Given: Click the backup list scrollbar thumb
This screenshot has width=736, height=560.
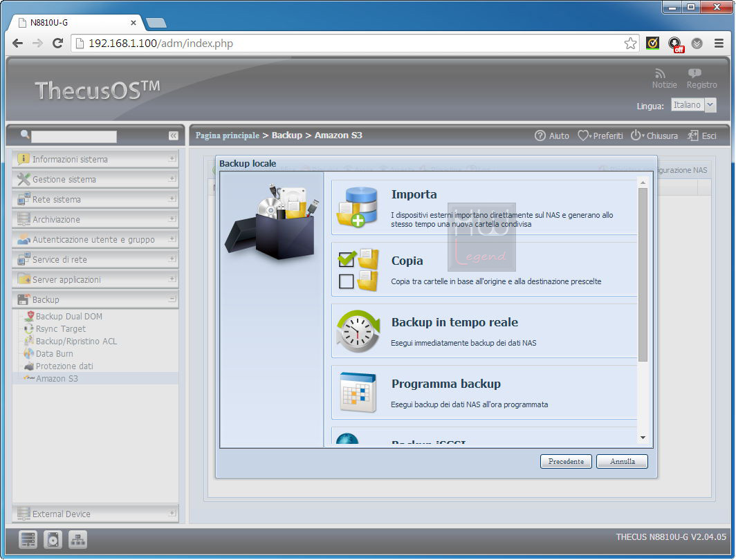Looking at the screenshot, I should tap(643, 275).
